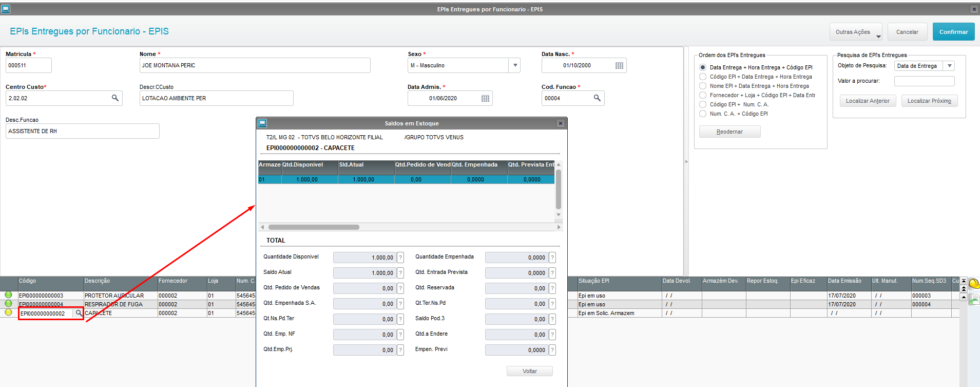Select Nome EPI + Data Entrega + Hora Entrega order

coord(703,86)
